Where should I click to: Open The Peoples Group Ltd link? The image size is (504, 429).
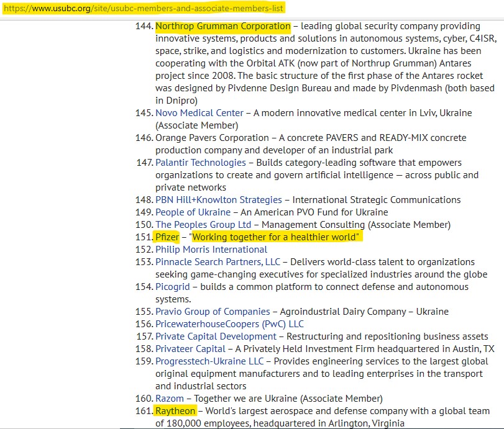tap(203, 225)
